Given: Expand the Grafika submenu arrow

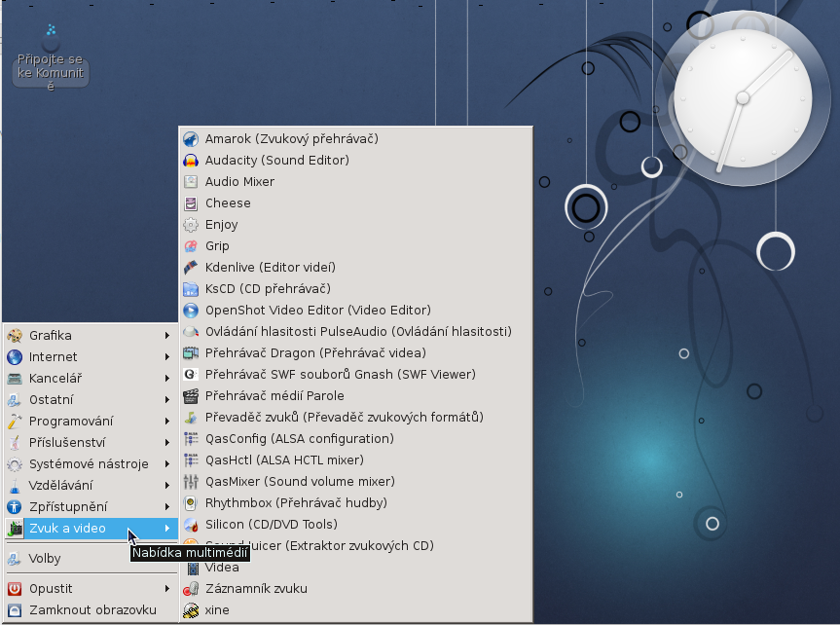Looking at the screenshot, I should tap(167, 336).
